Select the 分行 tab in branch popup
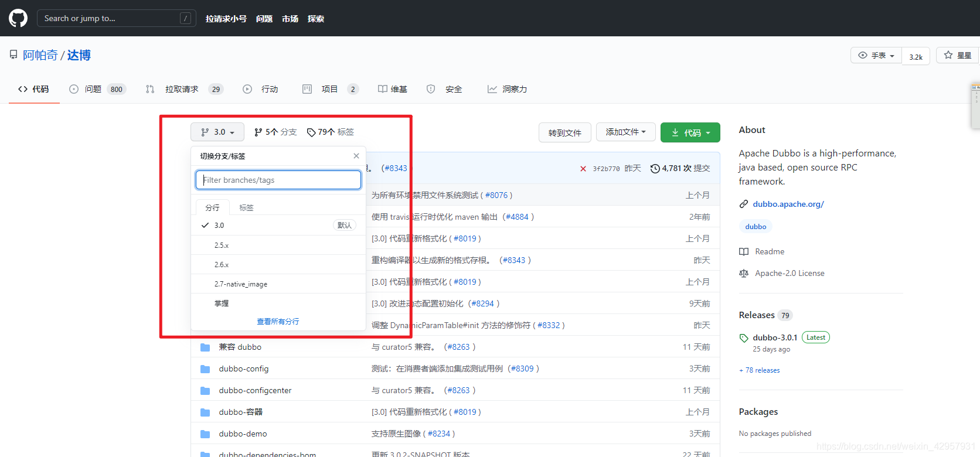The image size is (980, 457). click(212, 207)
